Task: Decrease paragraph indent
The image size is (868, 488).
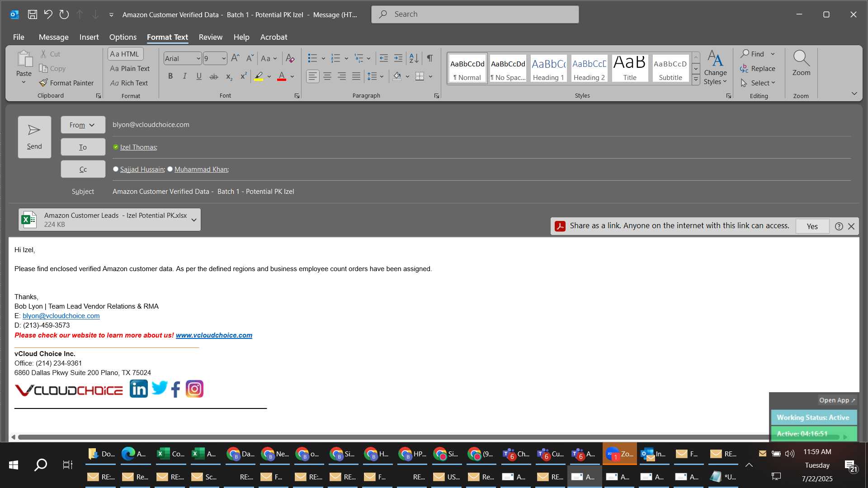Action: (x=383, y=58)
